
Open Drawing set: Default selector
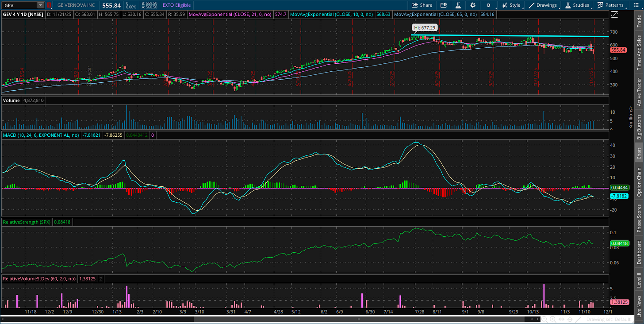pos(609,319)
